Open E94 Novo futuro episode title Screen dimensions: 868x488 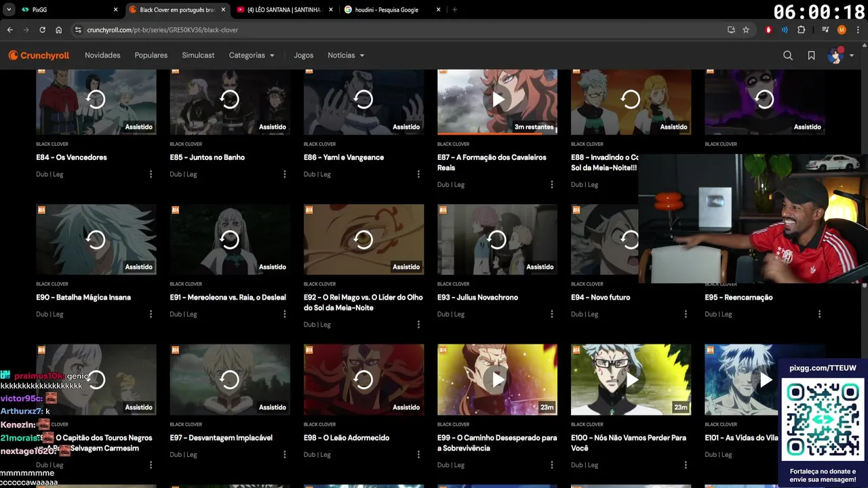pos(601,298)
